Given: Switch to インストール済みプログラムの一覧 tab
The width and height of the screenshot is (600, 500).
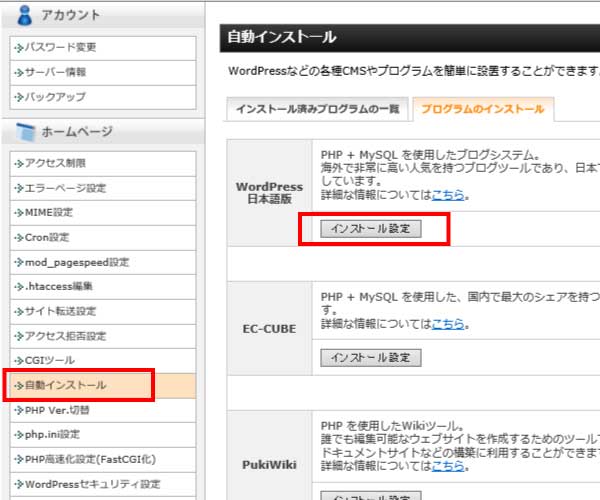Looking at the screenshot, I should [318, 109].
